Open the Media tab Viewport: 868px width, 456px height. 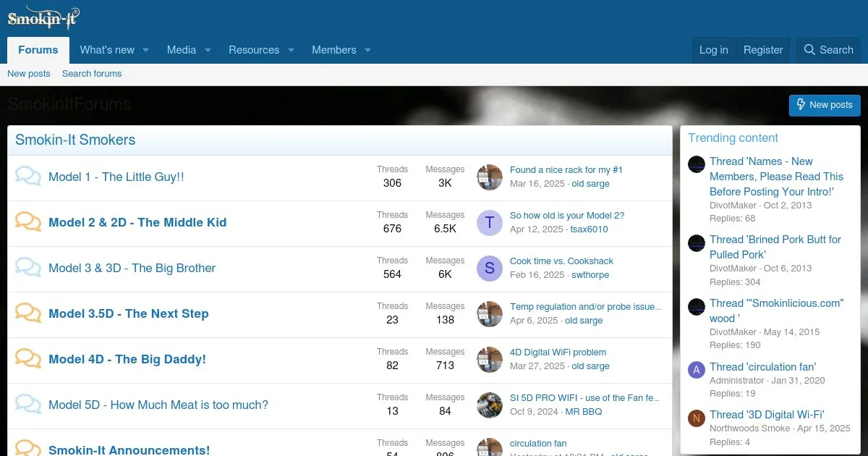click(x=182, y=50)
